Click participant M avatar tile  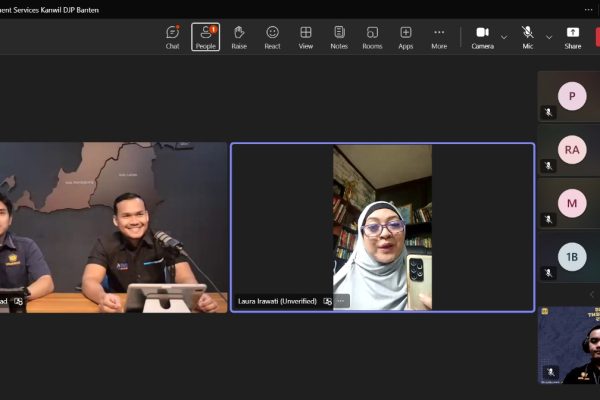pyautogui.click(x=572, y=203)
